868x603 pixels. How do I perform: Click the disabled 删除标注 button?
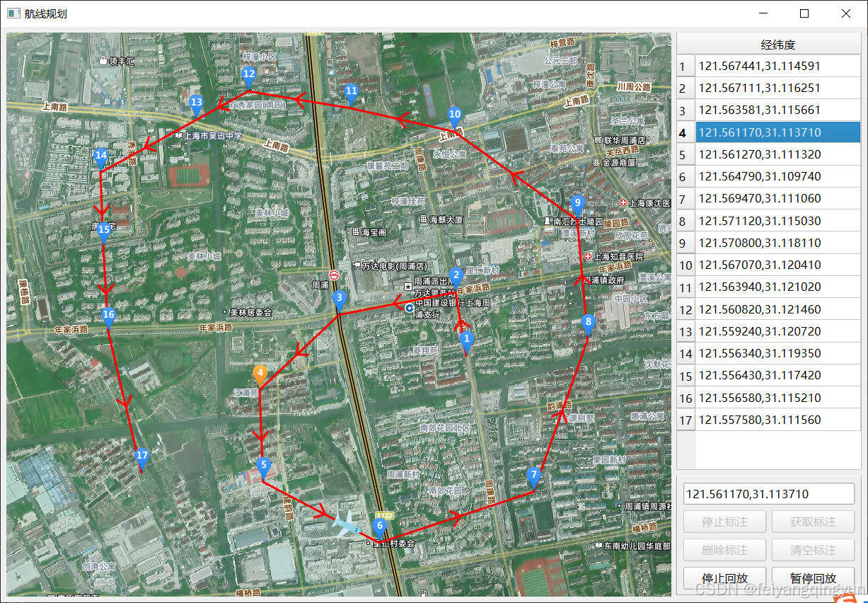point(724,550)
